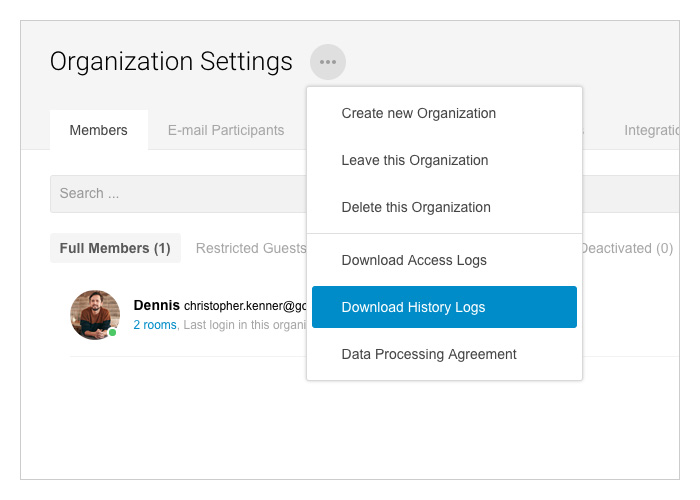Open the E-mail Participants tab
This screenshot has width=700, height=500.
(x=226, y=130)
